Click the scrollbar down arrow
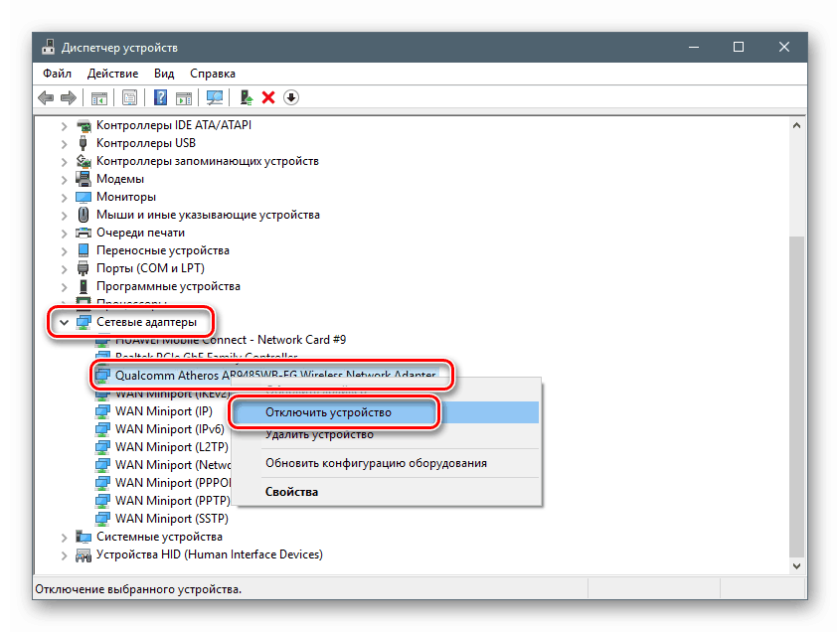The height and width of the screenshot is (632, 840). [x=798, y=565]
